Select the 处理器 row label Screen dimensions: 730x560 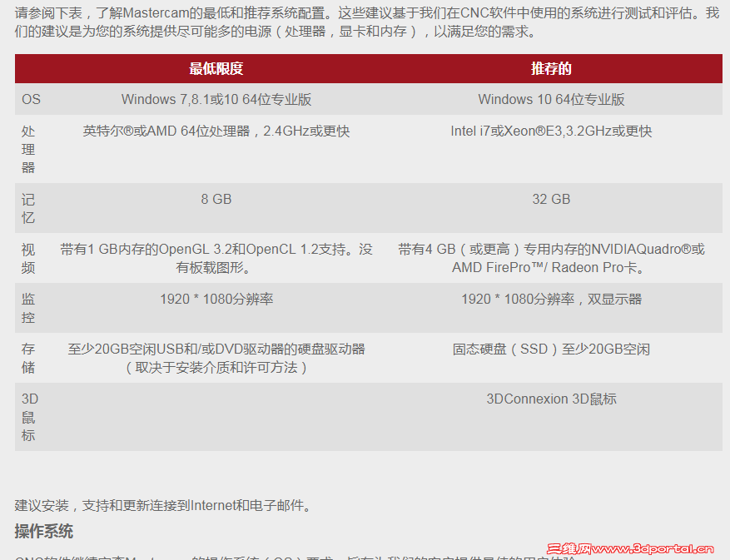28,149
